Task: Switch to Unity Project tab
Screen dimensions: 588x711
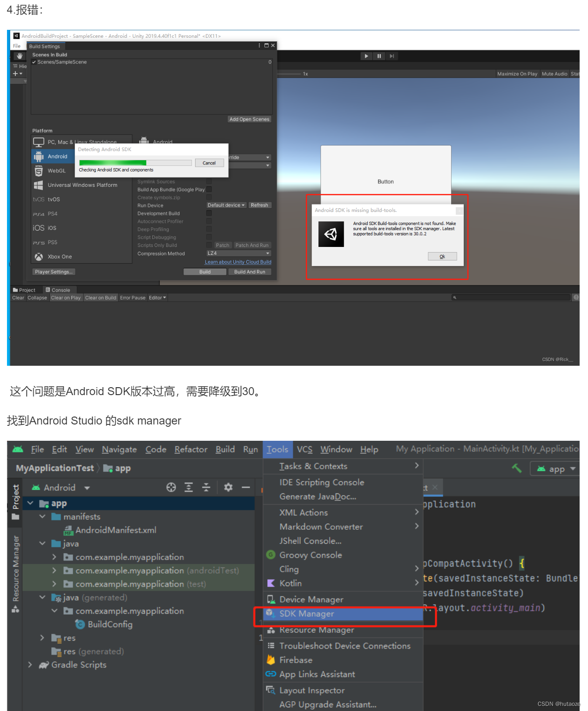Action: pos(24,290)
